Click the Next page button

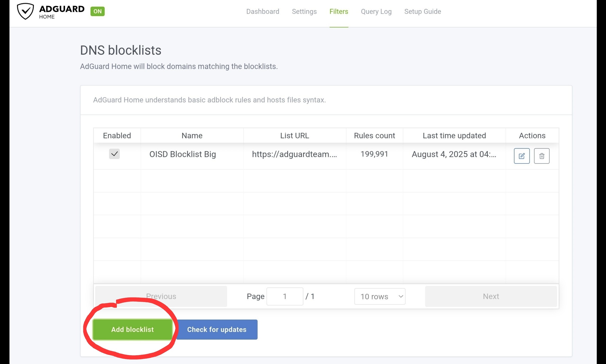[x=491, y=296]
